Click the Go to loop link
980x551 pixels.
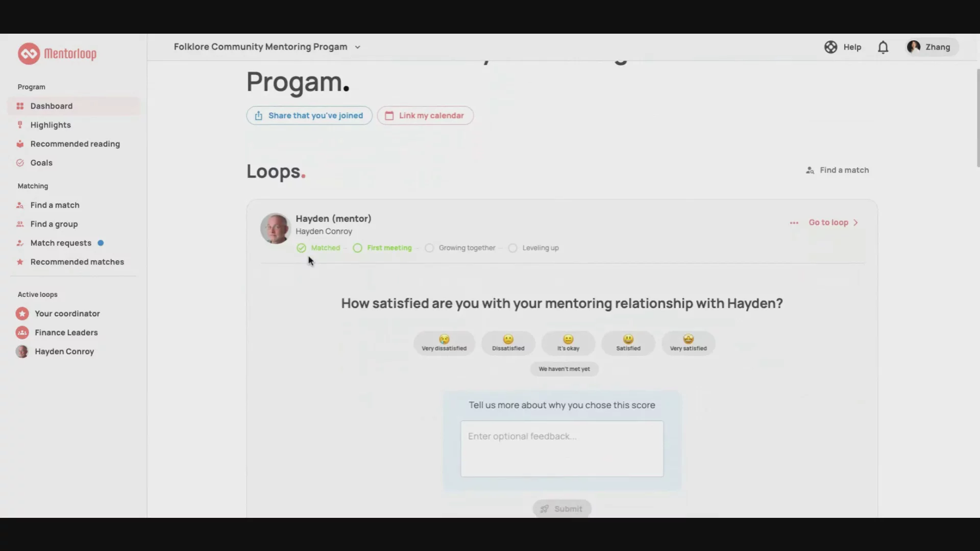point(834,223)
